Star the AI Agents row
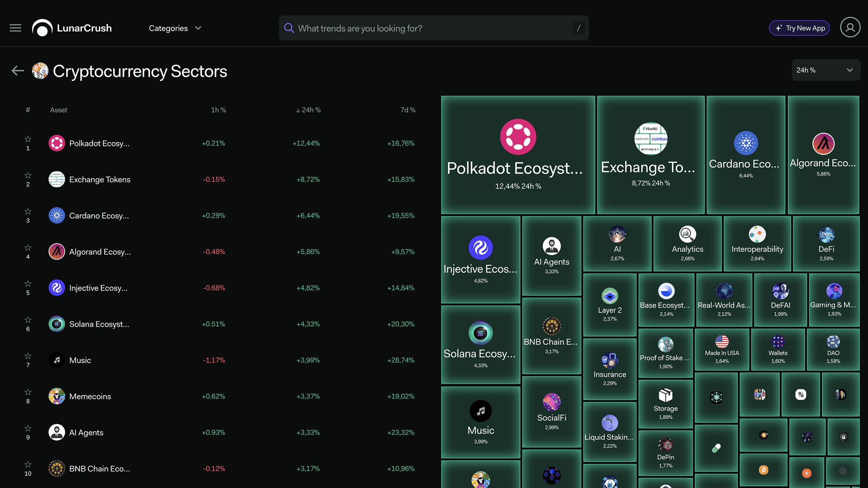Screen dimensions: 868x488 (x=28, y=428)
